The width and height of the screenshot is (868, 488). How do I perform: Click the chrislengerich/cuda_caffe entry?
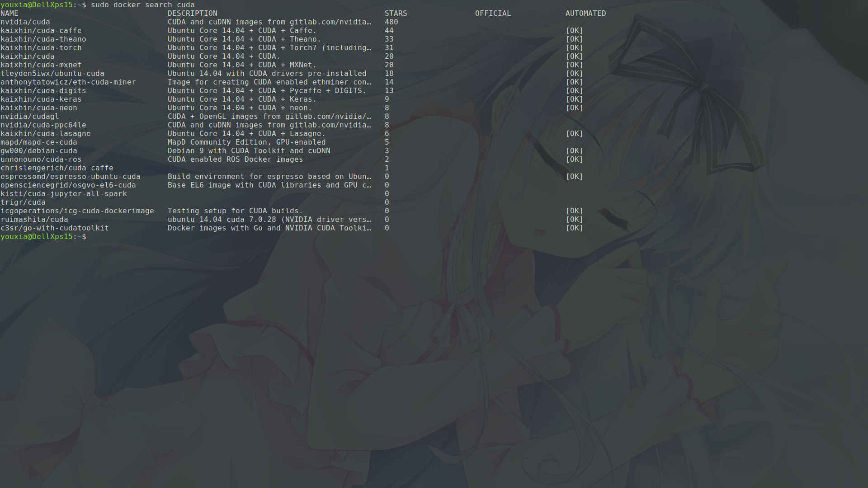click(57, 168)
